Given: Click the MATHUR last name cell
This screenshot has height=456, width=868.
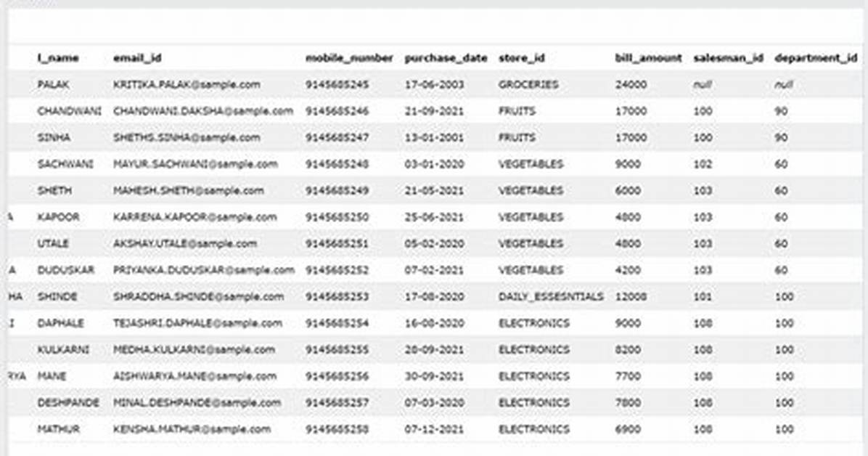Looking at the screenshot, I should point(58,429).
